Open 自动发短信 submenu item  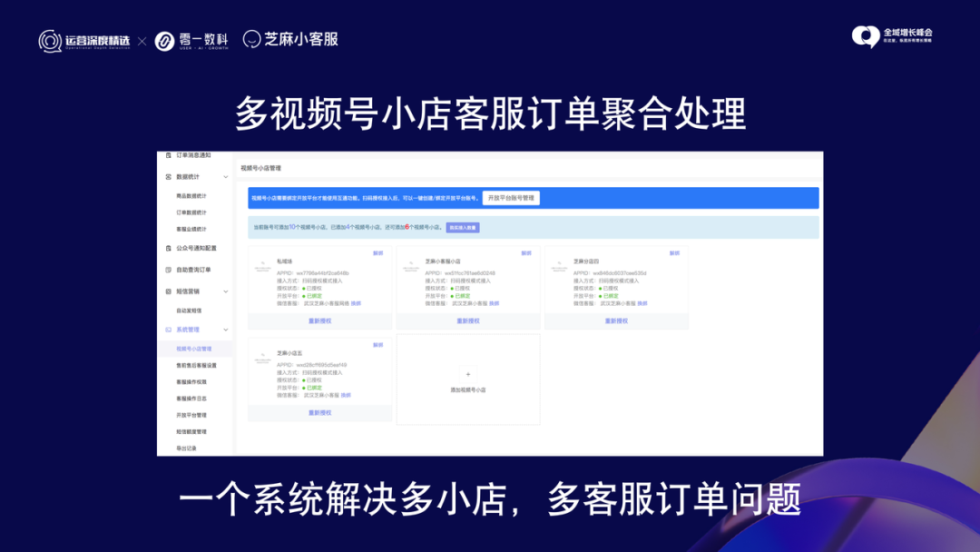tap(189, 310)
